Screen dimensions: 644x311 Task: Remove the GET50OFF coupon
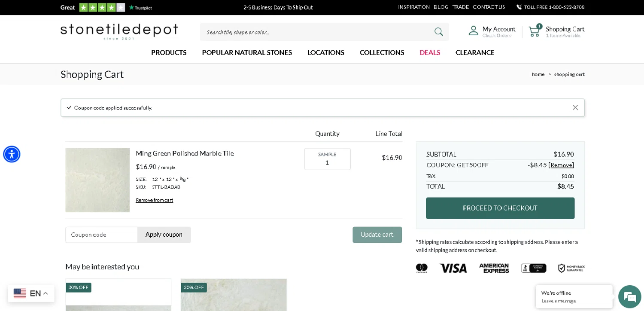click(561, 165)
